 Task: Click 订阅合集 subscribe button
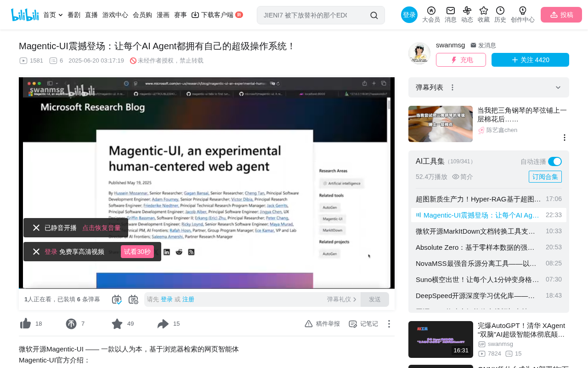[x=545, y=177]
